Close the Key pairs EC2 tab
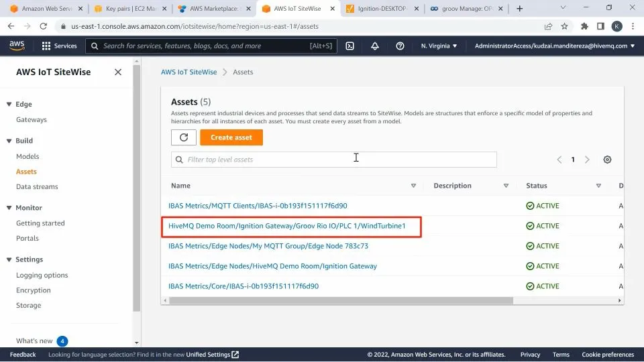The image size is (644, 362). click(164, 9)
